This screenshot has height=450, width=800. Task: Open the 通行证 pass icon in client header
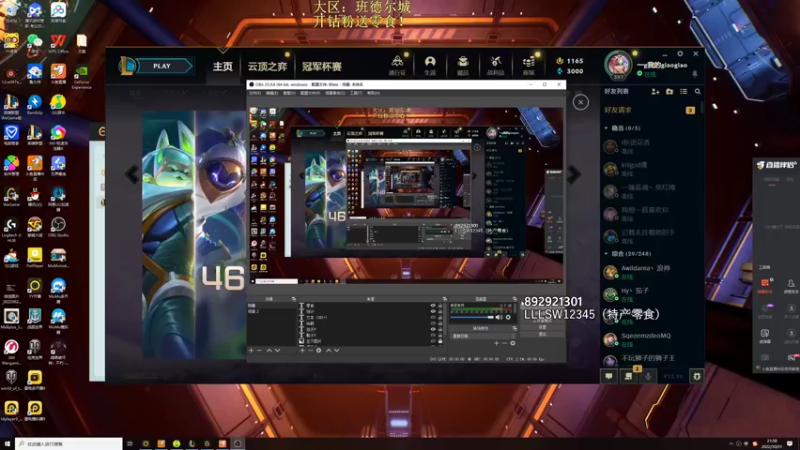click(397, 65)
